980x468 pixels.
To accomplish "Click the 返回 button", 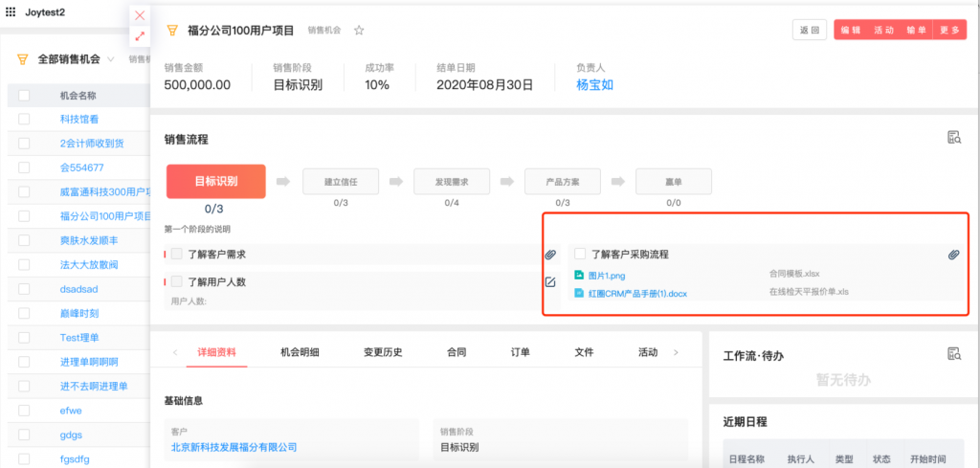I will tap(809, 31).
